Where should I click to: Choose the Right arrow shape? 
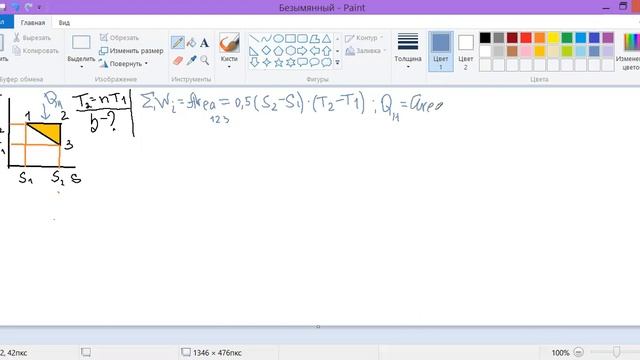tap(302, 51)
